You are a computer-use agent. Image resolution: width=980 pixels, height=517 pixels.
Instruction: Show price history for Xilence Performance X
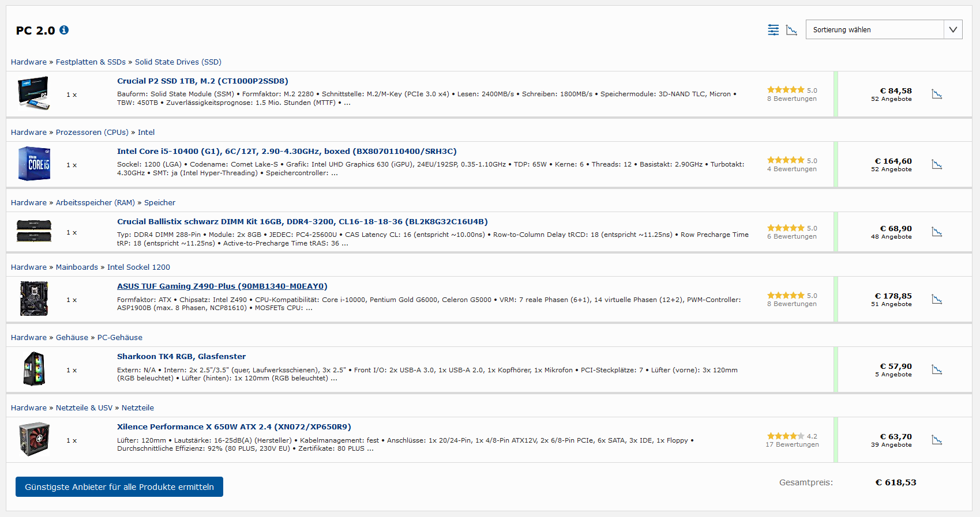point(937,440)
